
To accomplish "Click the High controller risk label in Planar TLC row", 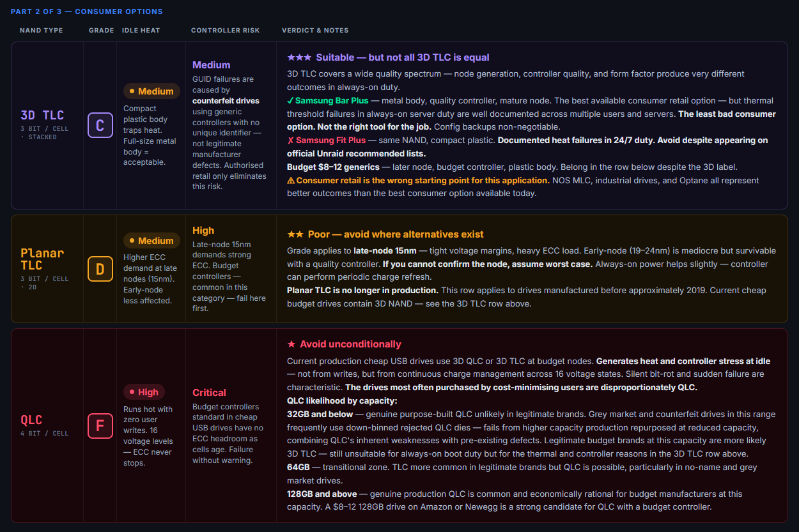I will [203, 231].
